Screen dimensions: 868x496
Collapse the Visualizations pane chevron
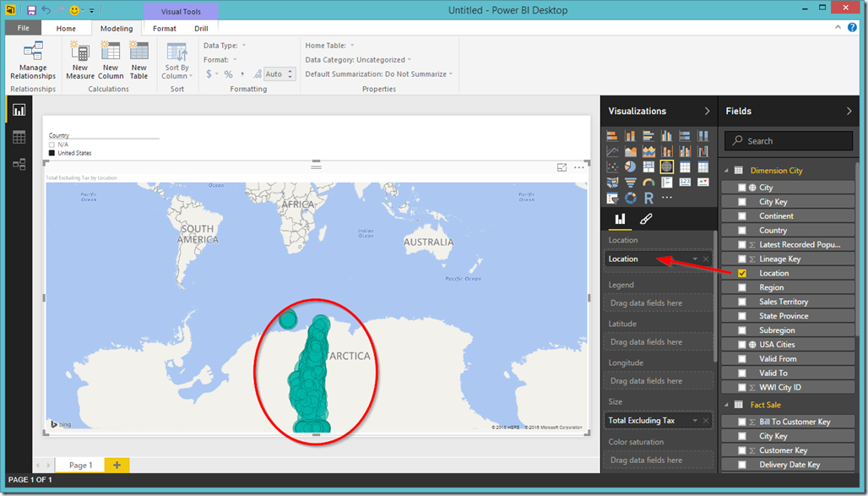coord(707,111)
